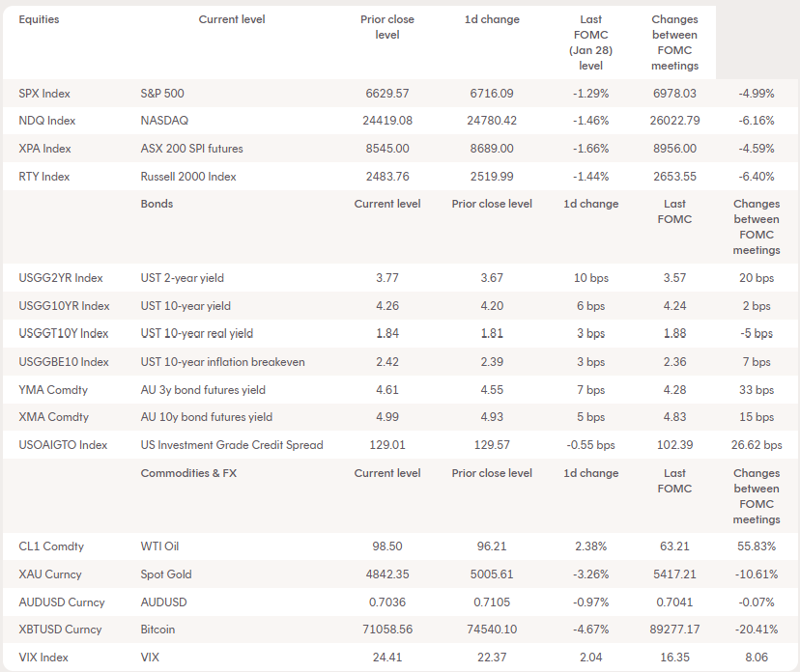Select the Bonds section header
Image resolution: width=800 pixels, height=672 pixels.
coord(157,204)
